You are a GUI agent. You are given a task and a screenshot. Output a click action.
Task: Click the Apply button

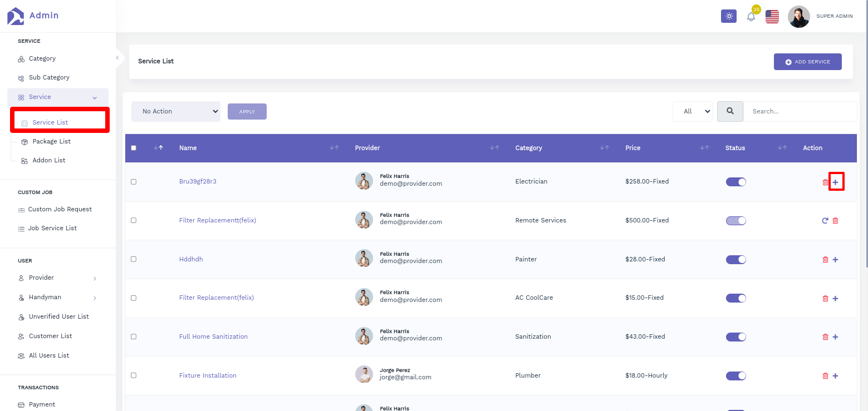[x=247, y=112]
